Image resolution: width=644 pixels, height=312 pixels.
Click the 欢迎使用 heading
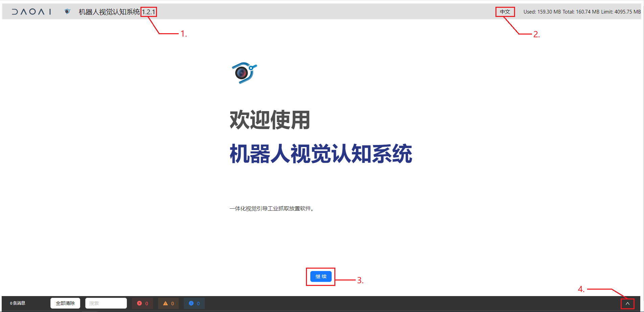pos(270,120)
